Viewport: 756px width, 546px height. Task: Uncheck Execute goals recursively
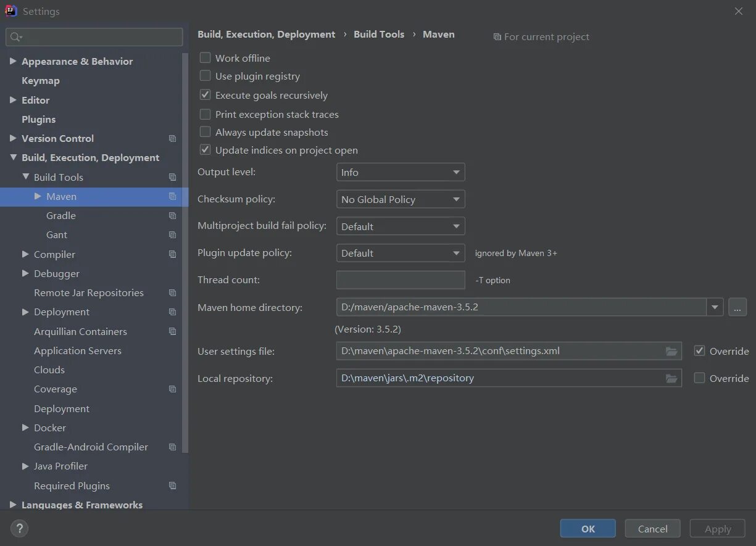206,96
